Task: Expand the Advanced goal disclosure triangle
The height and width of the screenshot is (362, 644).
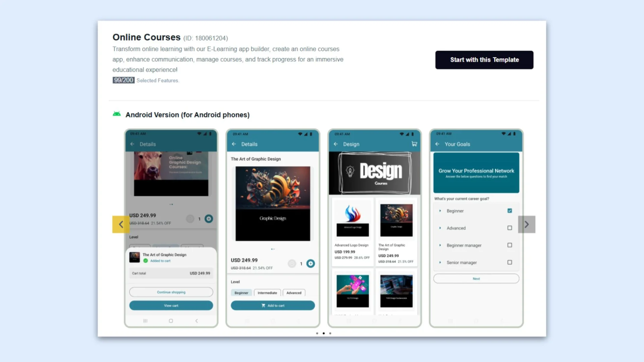Action: point(440,228)
